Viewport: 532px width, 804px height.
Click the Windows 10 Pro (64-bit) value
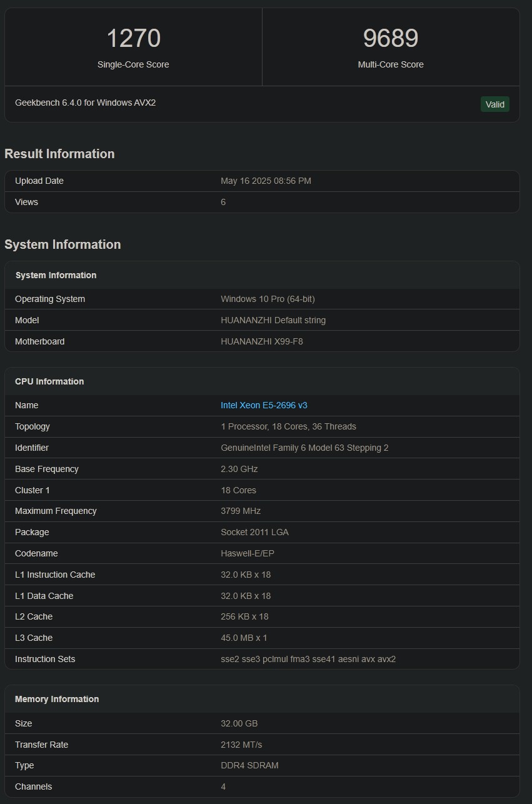268,299
